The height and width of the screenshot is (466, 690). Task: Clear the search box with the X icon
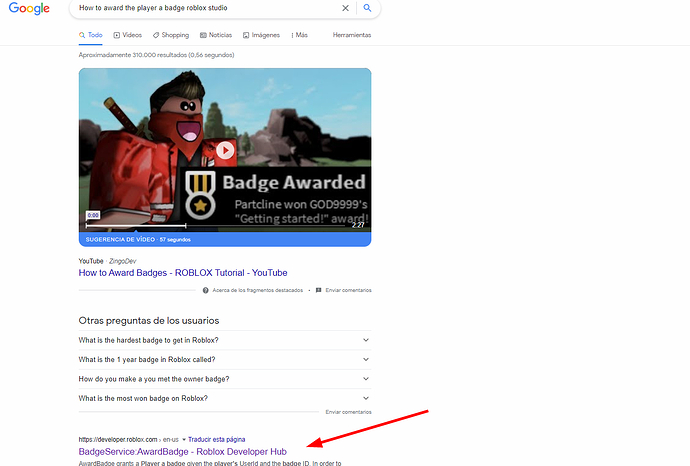click(345, 8)
